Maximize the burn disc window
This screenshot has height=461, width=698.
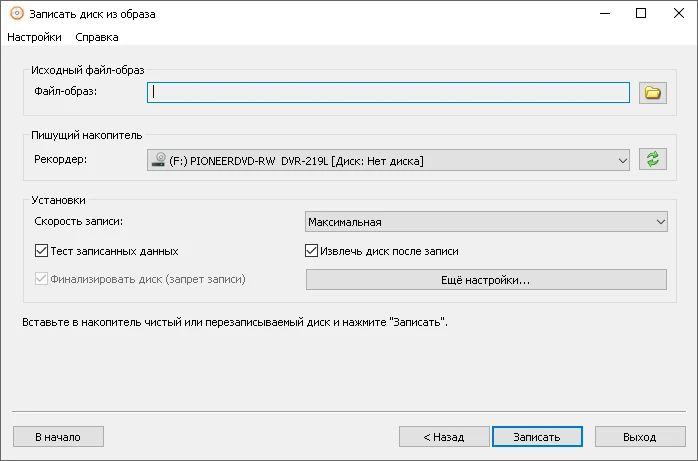(x=640, y=14)
